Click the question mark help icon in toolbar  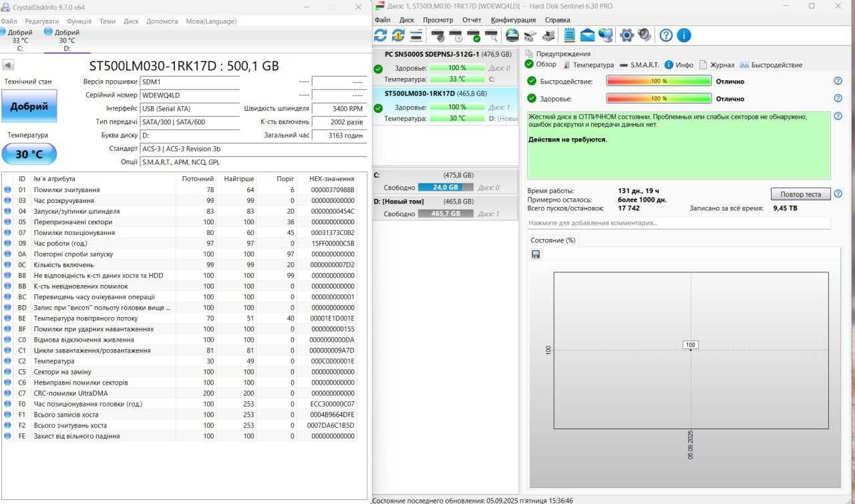[x=666, y=35]
